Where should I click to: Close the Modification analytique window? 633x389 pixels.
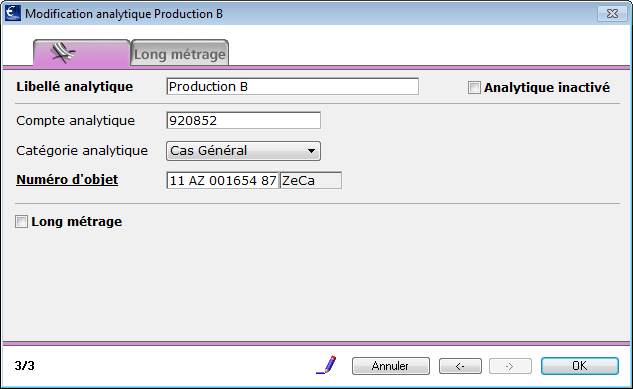tap(612, 14)
